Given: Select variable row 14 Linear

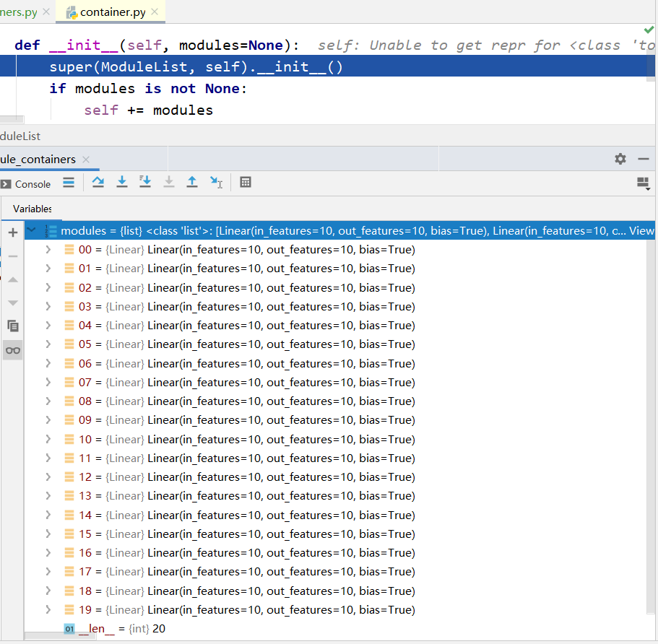Looking at the screenshot, I should click(336, 515).
